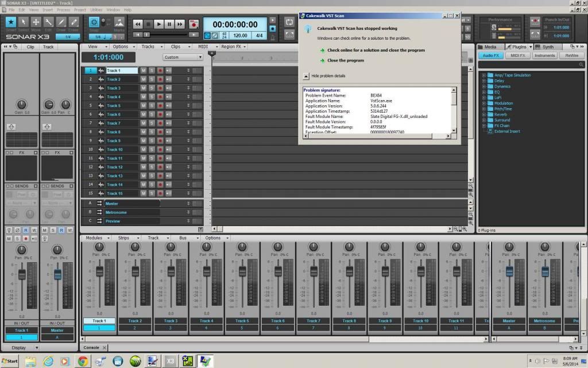Image resolution: width=588 pixels, height=368 pixels.
Task: Pick the Draw pencil tool
Action: pyautogui.click(x=61, y=22)
